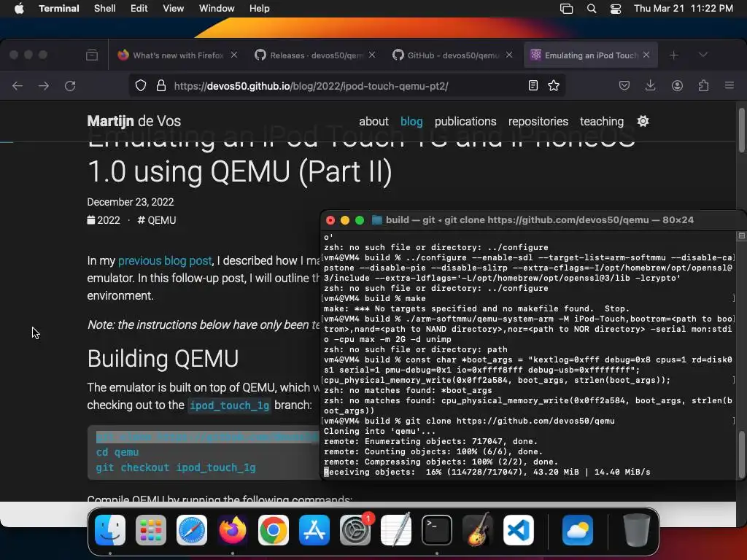Open Firefox View recent browsing icon
The image size is (747, 560).
92,55
